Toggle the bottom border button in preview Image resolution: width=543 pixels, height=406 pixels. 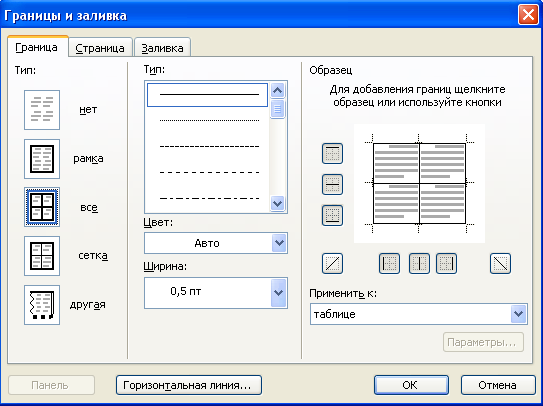332,215
